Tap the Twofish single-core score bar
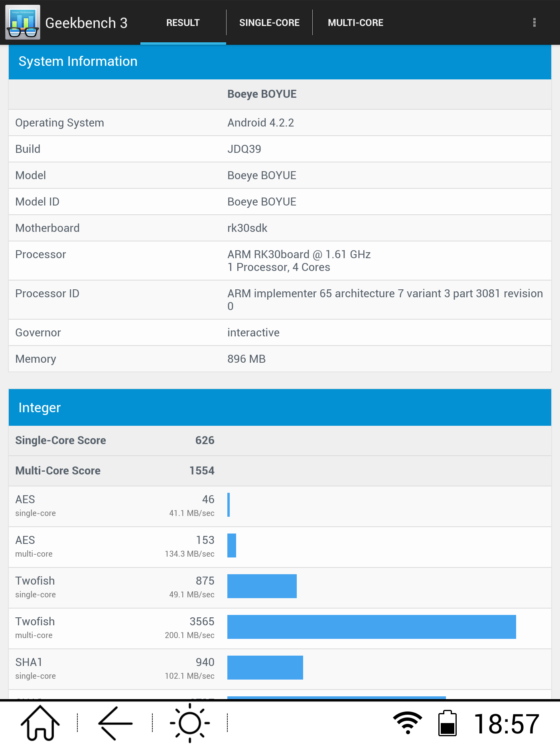 [262, 586]
